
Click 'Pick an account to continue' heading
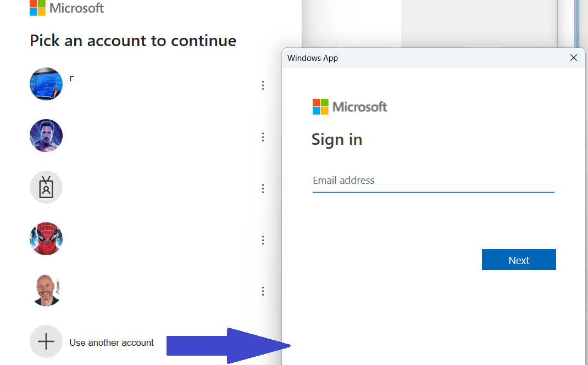point(133,41)
